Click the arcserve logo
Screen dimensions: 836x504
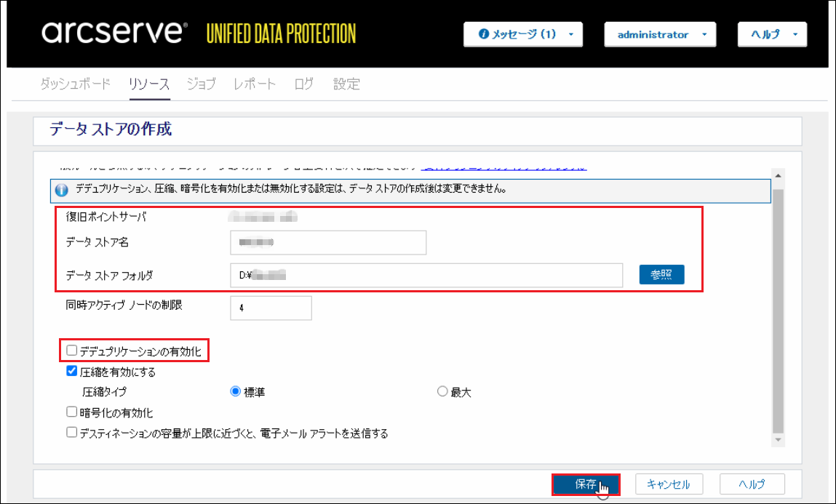pyautogui.click(x=114, y=33)
